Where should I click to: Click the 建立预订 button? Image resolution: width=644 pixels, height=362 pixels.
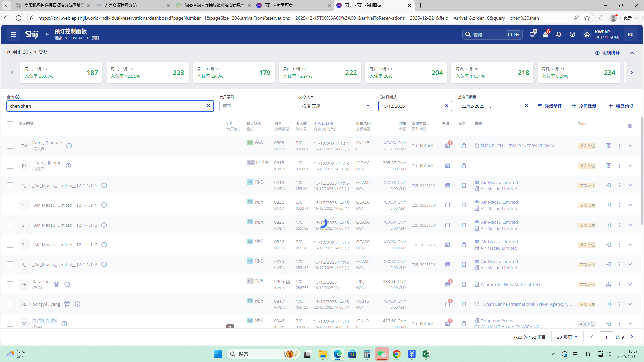coord(621,106)
